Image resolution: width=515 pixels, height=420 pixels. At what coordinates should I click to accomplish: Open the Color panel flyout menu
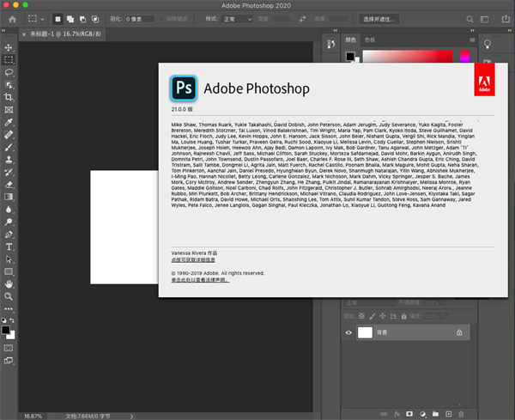point(472,40)
